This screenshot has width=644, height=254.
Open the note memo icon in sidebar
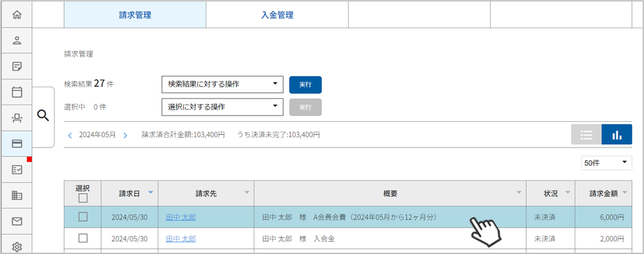coord(17,66)
